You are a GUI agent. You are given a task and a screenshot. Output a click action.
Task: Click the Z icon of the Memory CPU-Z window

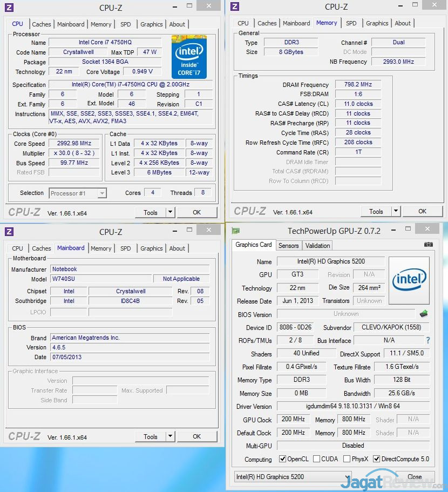pyautogui.click(x=234, y=6)
